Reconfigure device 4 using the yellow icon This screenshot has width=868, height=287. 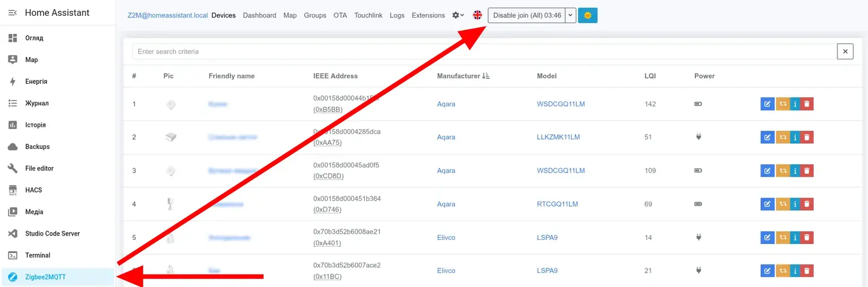click(783, 204)
